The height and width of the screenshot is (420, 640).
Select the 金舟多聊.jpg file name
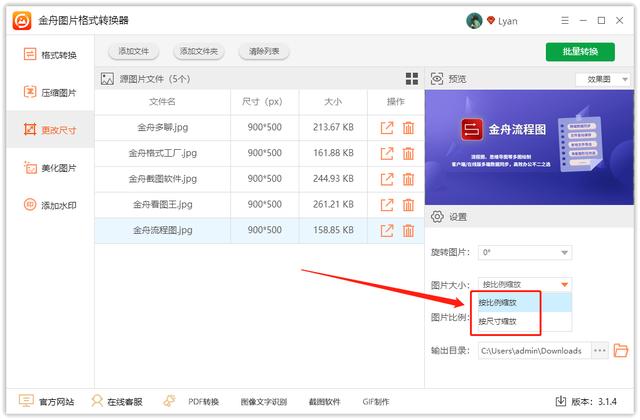coord(162,127)
